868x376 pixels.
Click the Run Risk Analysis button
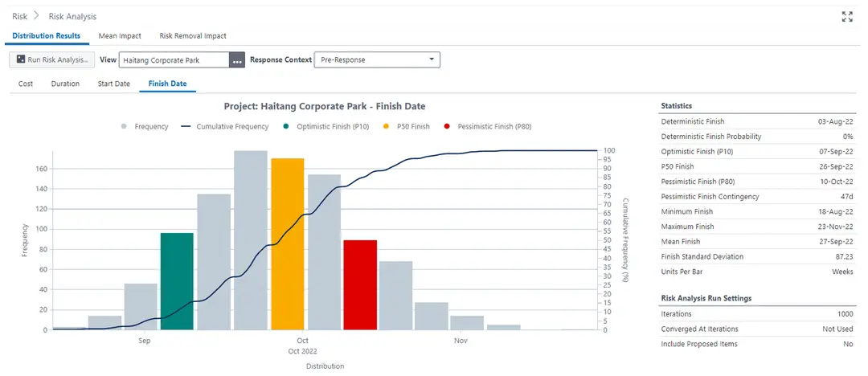pyautogui.click(x=52, y=59)
